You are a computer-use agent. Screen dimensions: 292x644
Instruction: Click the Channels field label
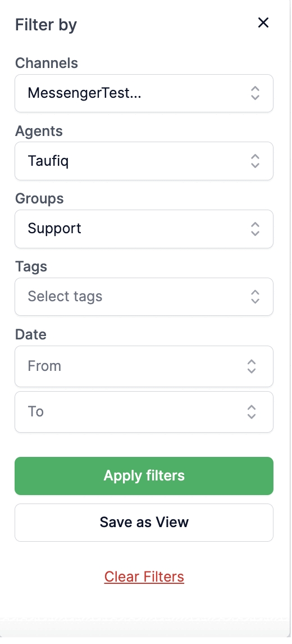[x=47, y=64]
